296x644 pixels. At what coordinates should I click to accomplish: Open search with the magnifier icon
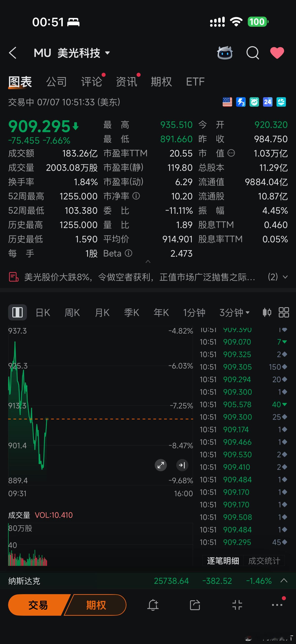tap(252, 53)
